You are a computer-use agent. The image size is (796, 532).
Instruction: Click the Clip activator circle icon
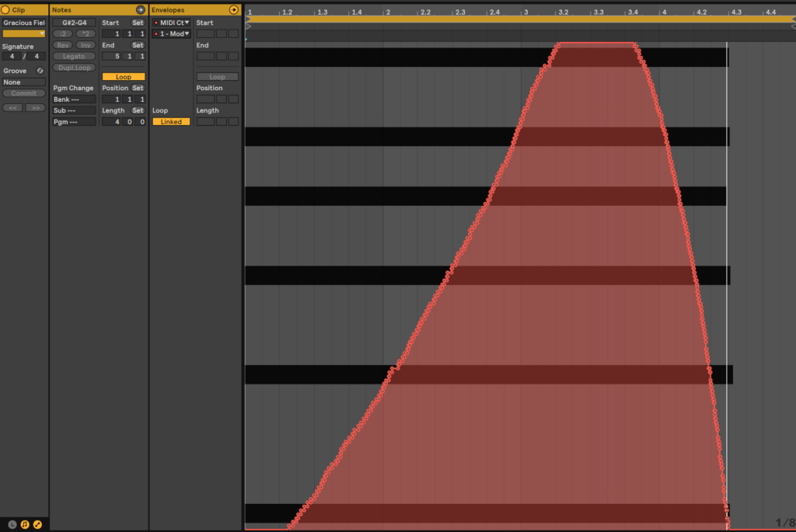pos(6,10)
